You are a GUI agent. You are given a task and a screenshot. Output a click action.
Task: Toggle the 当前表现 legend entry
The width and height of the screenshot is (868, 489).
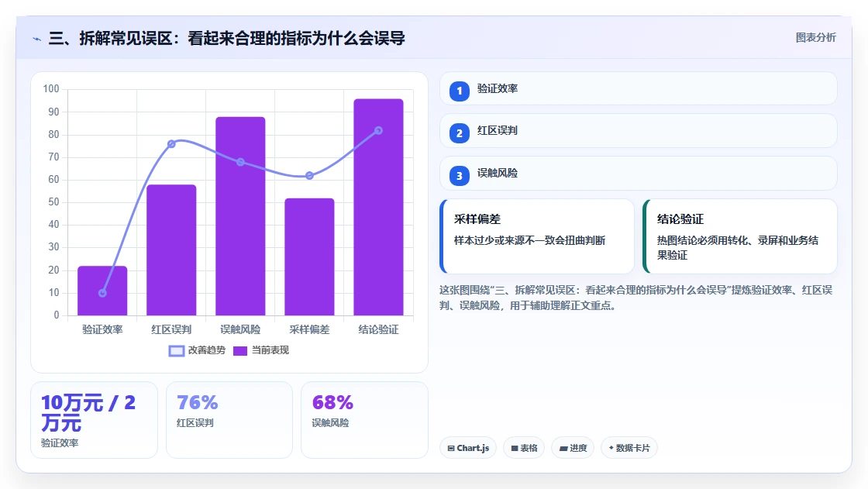pyautogui.click(x=261, y=350)
